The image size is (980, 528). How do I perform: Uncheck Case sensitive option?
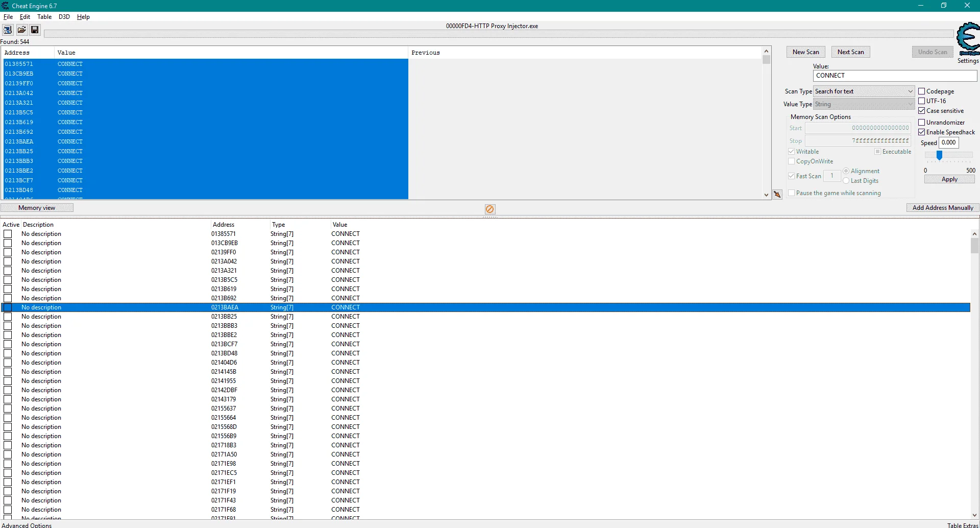click(922, 111)
